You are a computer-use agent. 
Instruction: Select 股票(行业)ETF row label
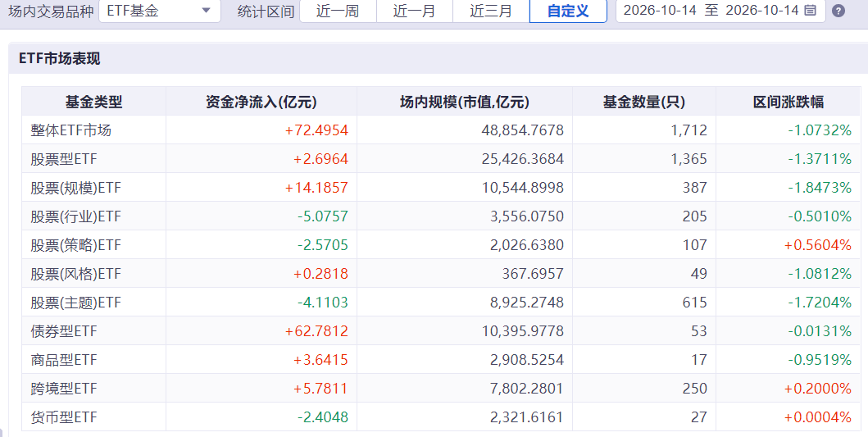76,216
